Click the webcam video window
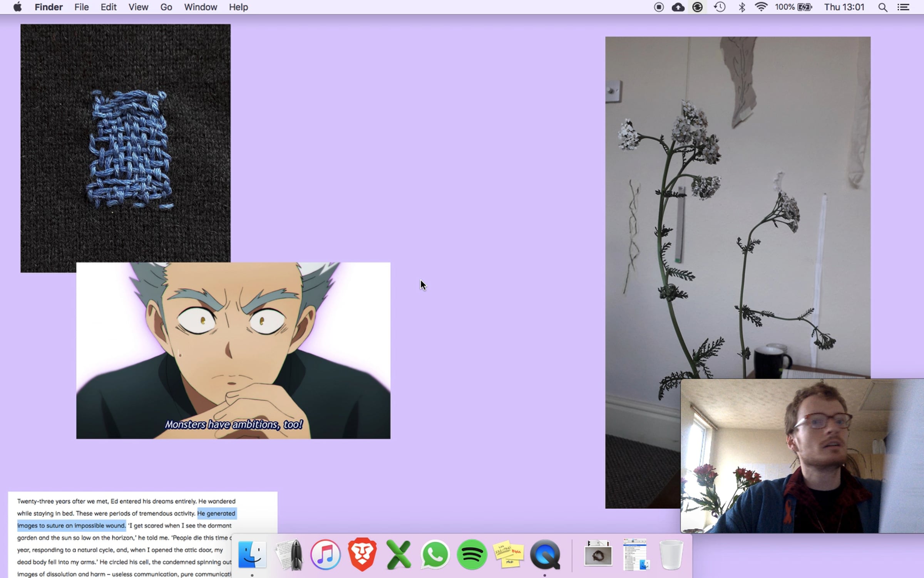The height and width of the screenshot is (578, 924). click(x=802, y=456)
